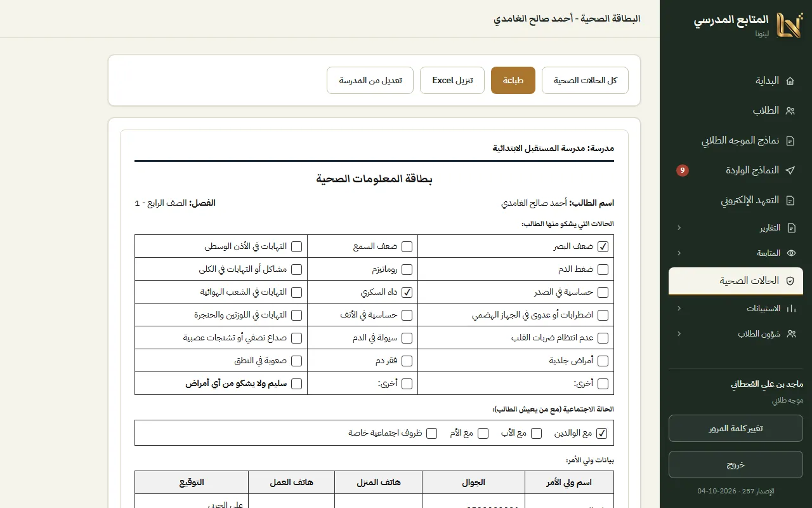The image size is (812, 508).
Task: Open the البداية menu item
Action: click(x=736, y=81)
